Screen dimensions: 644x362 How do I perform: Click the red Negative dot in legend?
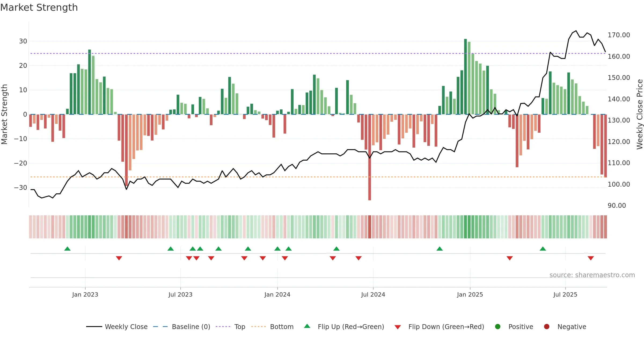(x=547, y=327)
